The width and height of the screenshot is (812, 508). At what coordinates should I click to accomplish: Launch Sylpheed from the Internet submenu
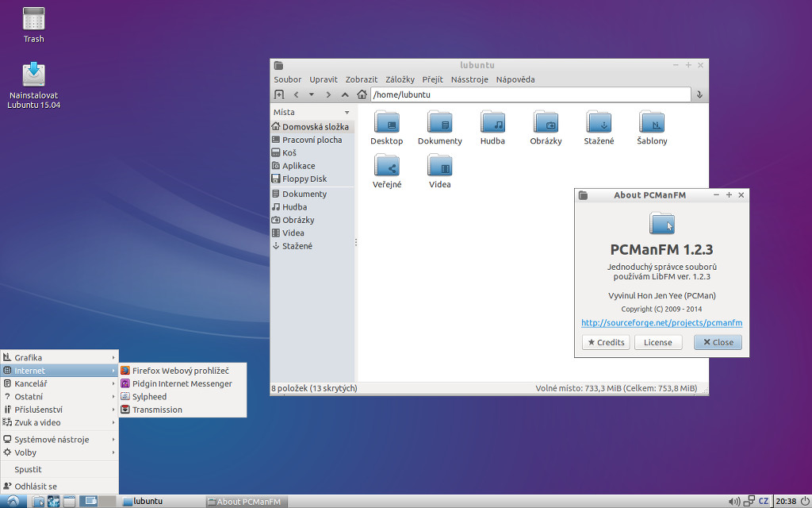click(x=183, y=396)
